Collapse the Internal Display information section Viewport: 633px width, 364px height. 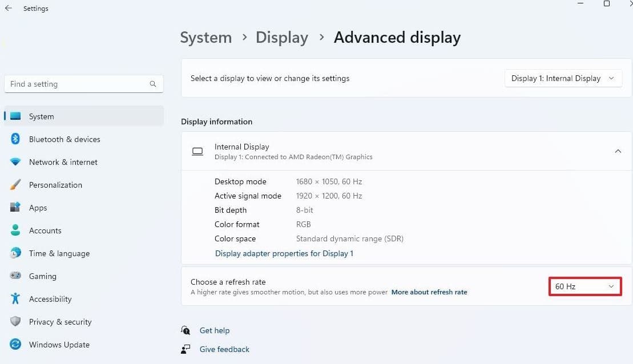click(618, 151)
